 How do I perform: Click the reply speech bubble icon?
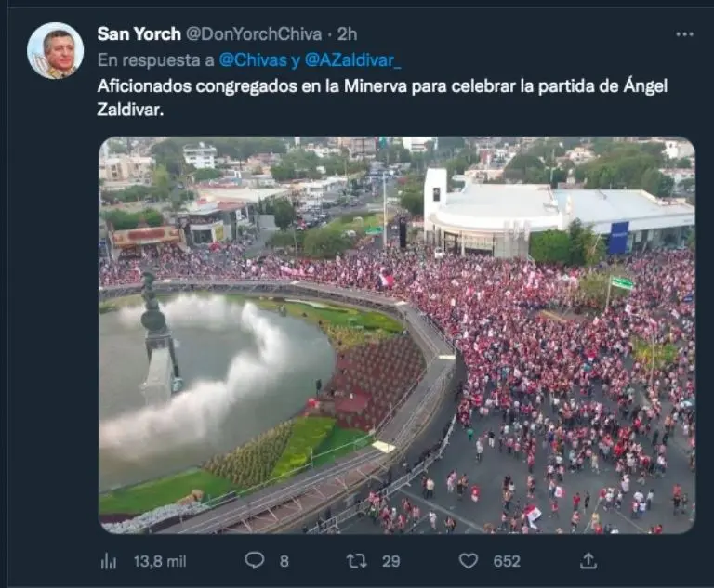pos(254,560)
